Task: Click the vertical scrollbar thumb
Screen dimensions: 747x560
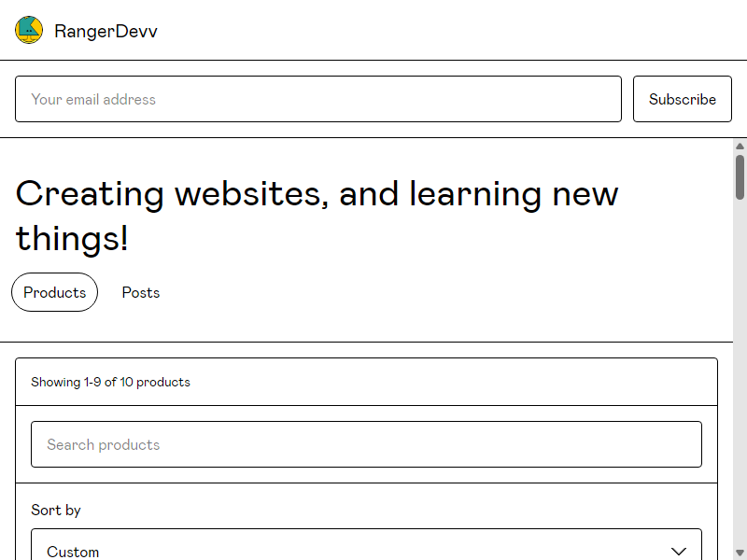Action: pyautogui.click(x=740, y=177)
